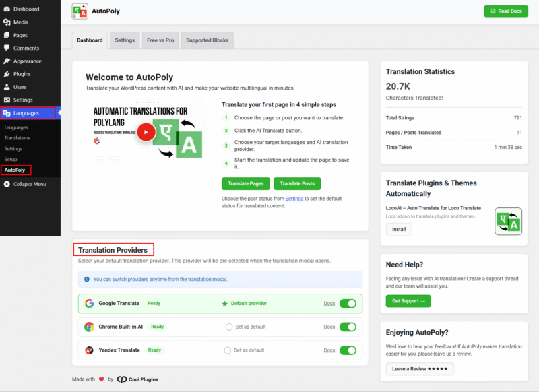Click the Collapse Menu arrow icon
The image size is (539, 392).
pos(7,184)
